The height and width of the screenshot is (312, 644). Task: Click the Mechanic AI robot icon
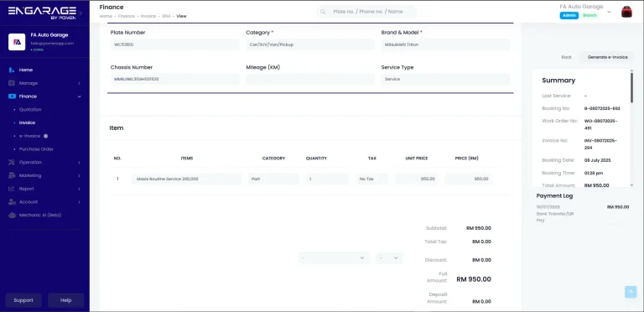coord(12,215)
